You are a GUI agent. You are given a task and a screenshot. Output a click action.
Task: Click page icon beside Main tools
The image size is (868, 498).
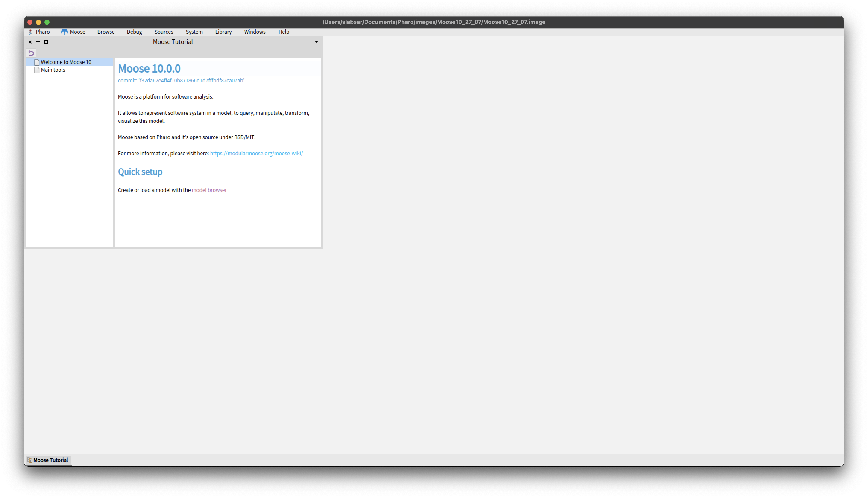coord(37,70)
